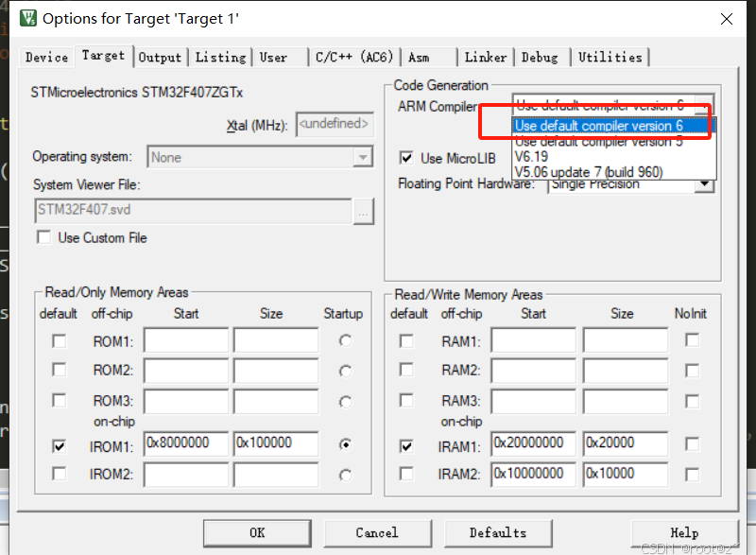The height and width of the screenshot is (555, 756).
Task: Confirm settings with OK button
Action: [257, 533]
